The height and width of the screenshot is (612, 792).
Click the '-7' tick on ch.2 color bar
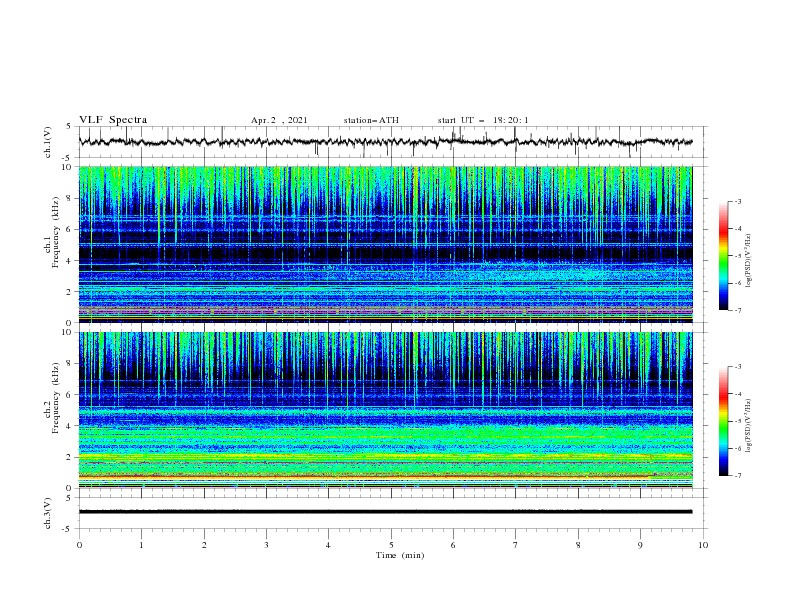click(737, 476)
